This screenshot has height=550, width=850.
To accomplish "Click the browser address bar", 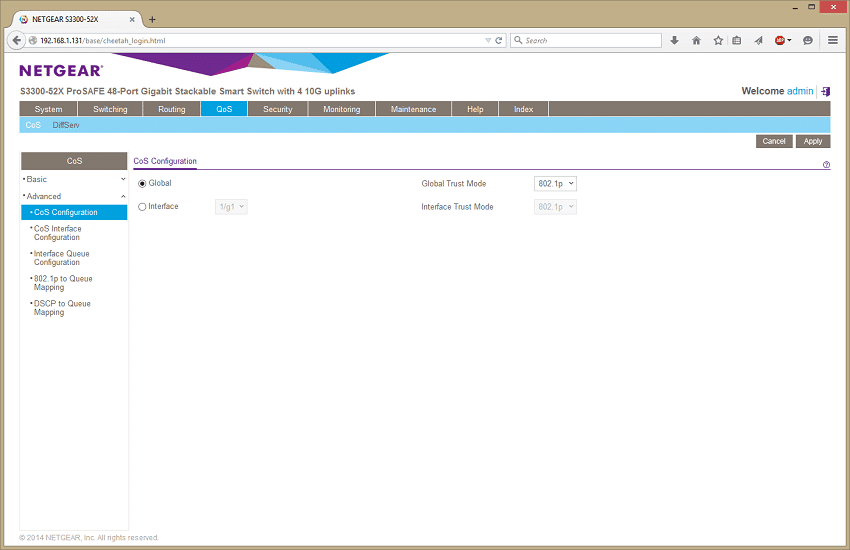I will click(260, 40).
